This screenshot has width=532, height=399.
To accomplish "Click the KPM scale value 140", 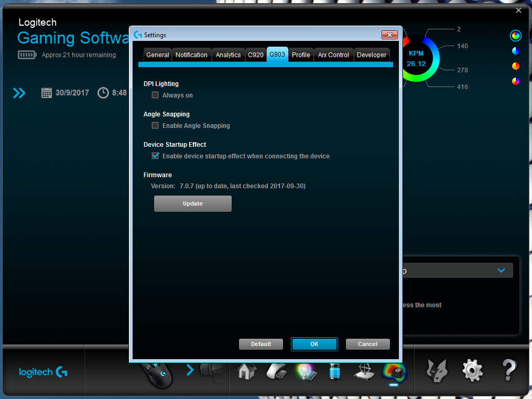I will [x=462, y=46].
